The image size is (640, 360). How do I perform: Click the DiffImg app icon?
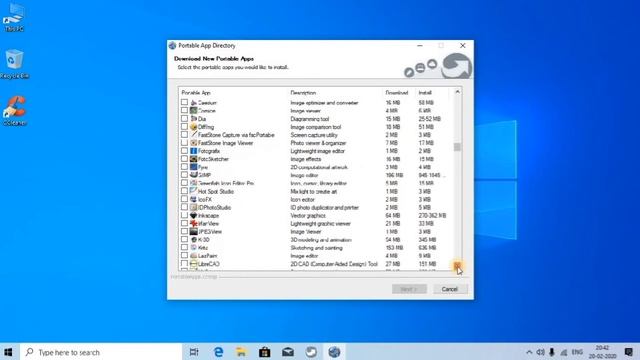193,127
